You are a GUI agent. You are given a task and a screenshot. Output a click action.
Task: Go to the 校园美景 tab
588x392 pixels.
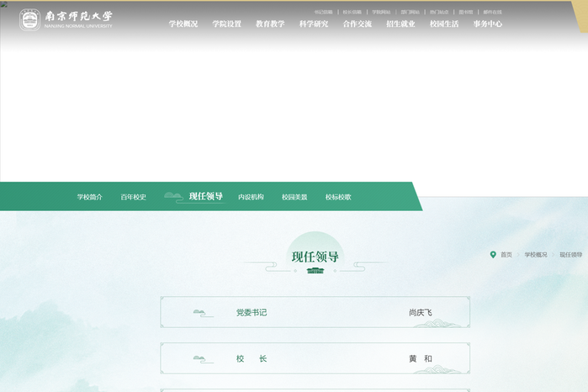294,197
